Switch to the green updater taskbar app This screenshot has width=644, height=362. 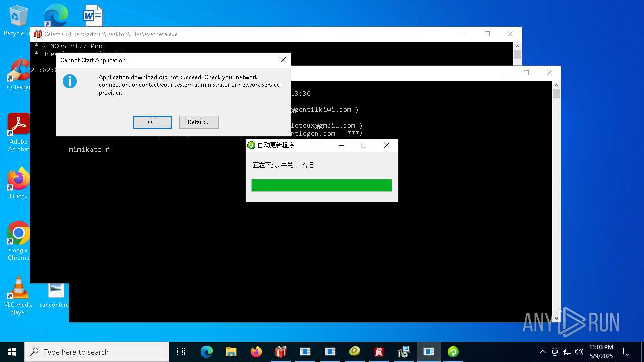point(453,352)
